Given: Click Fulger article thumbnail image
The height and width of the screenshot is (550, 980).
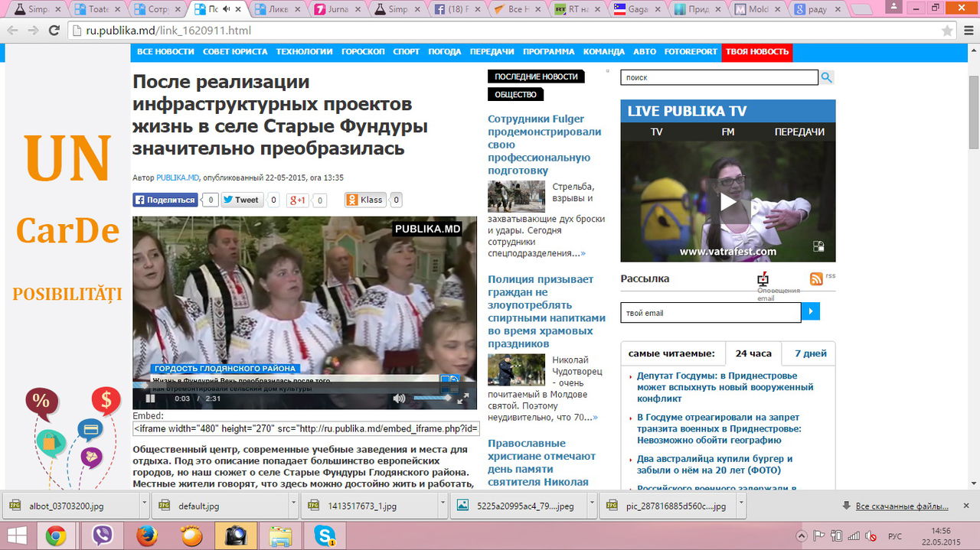Looking at the screenshot, I should (x=516, y=197).
